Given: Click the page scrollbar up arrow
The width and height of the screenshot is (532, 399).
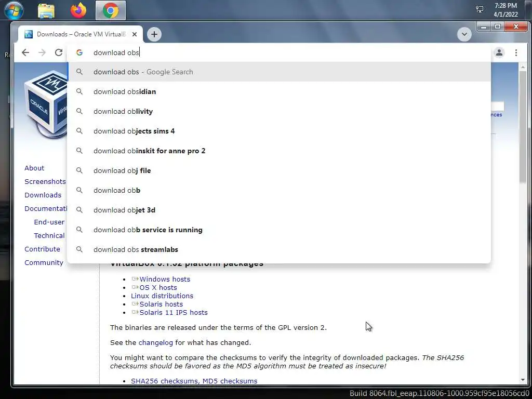Looking at the screenshot, I should (x=523, y=67).
